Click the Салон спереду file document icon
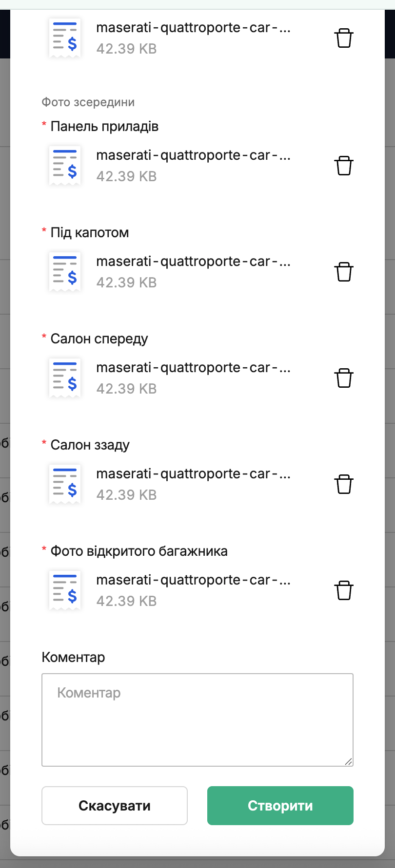The image size is (395, 868). 65,378
